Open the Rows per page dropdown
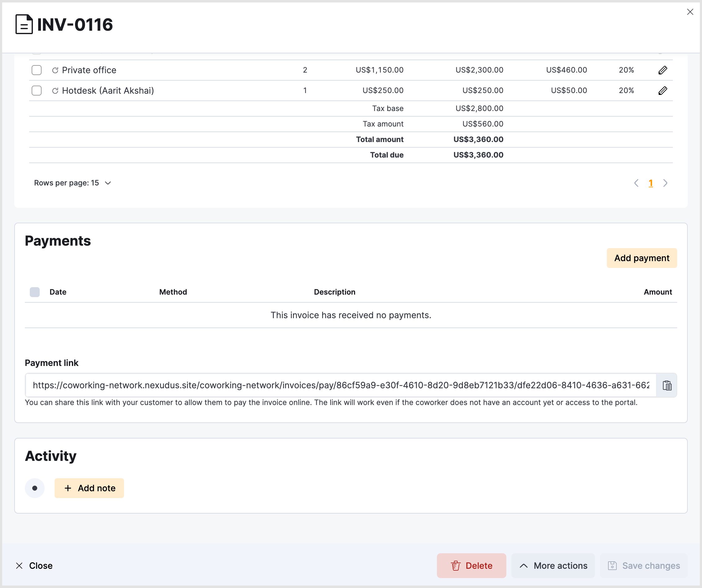 coord(73,183)
